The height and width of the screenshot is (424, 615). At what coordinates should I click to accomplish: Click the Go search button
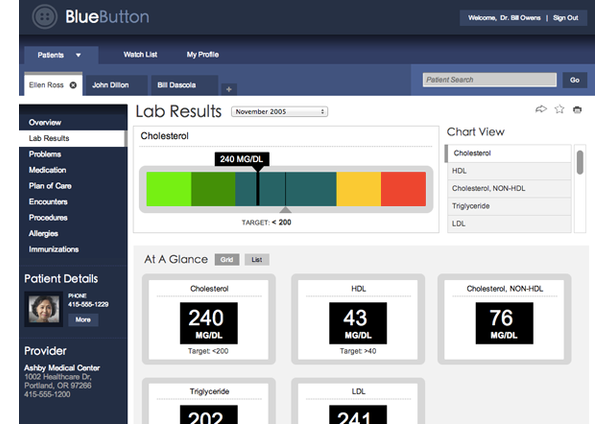pos(575,80)
